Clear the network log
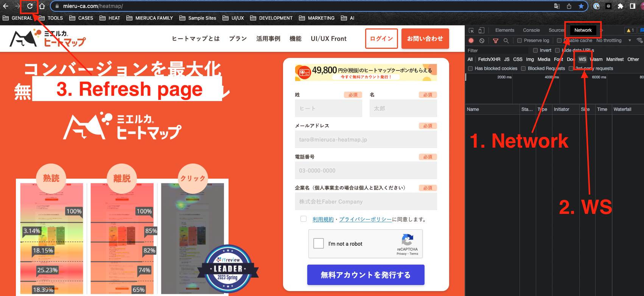 click(x=482, y=41)
